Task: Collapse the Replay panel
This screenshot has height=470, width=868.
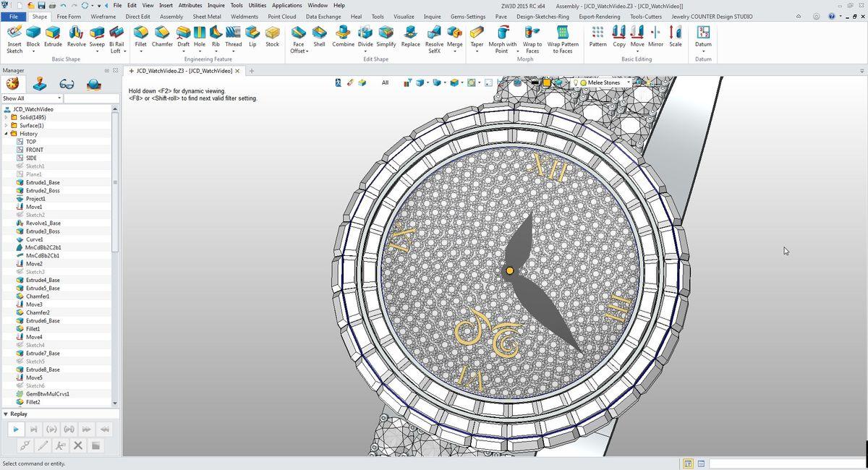Action: (x=6, y=414)
